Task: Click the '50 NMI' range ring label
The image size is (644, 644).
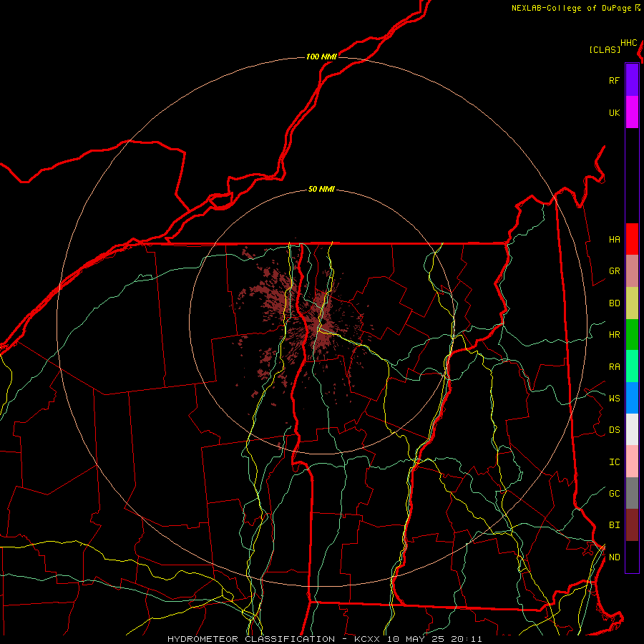Action: [321, 189]
